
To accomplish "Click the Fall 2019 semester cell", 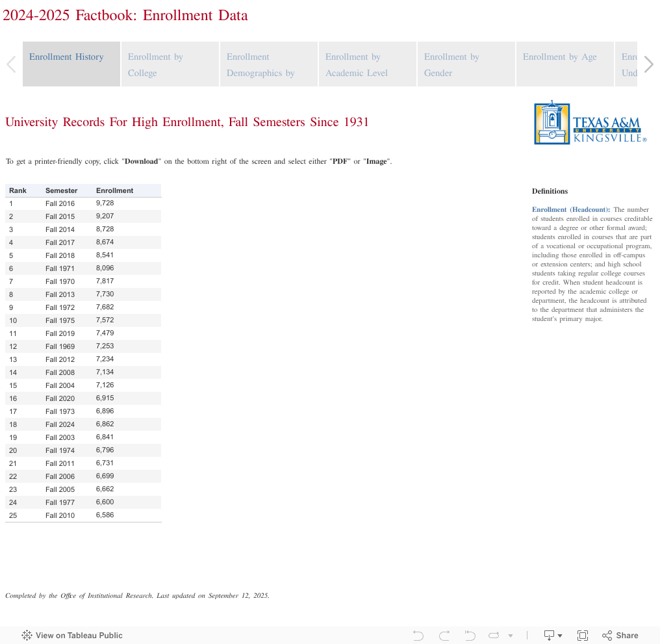I will pyautogui.click(x=60, y=333).
